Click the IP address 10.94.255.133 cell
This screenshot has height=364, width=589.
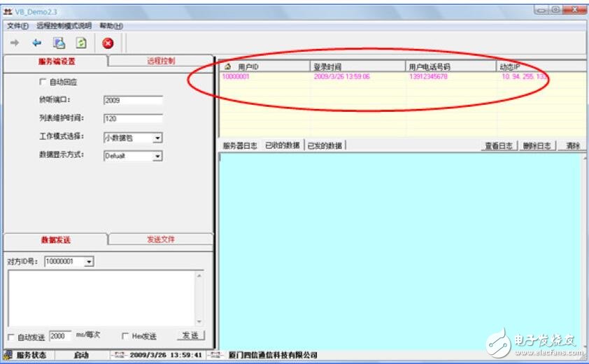tap(525, 77)
